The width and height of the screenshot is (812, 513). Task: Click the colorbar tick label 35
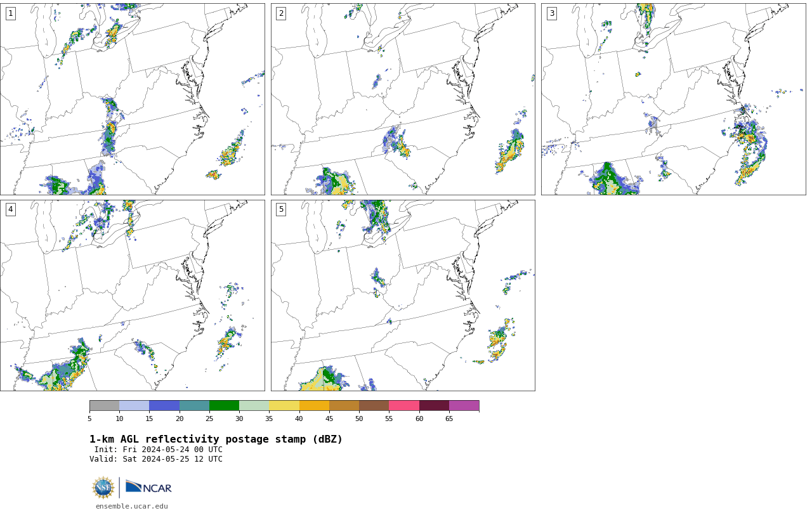click(269, 419)
